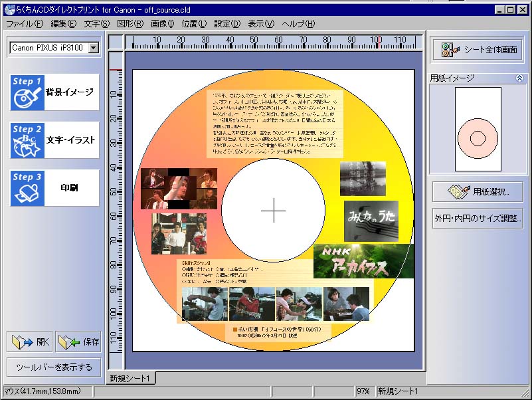Click the Step 3 print icon
The height and width of the screenshot is (400, 532).
pyautogui.click(x=27, y=188)
